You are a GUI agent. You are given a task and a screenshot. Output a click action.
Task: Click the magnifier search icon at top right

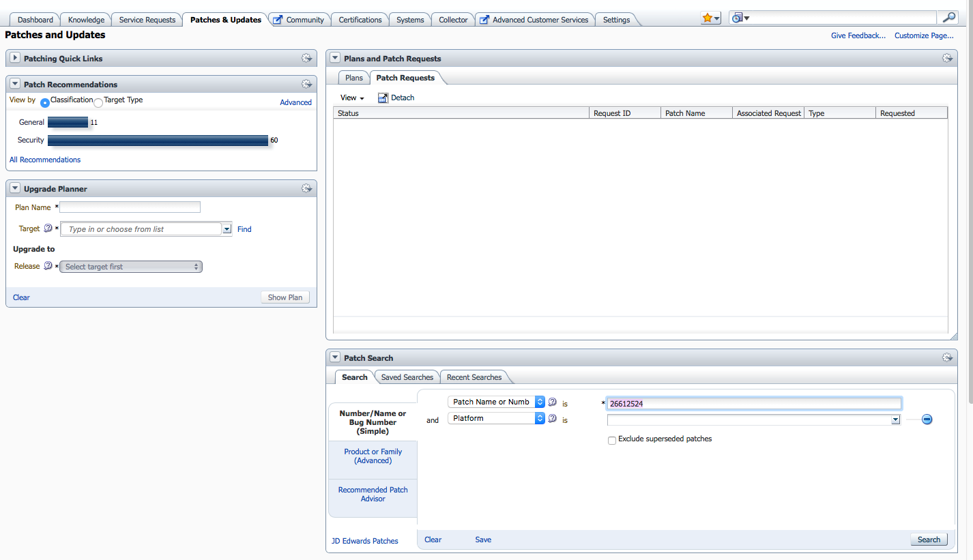(x=948, y=18)
